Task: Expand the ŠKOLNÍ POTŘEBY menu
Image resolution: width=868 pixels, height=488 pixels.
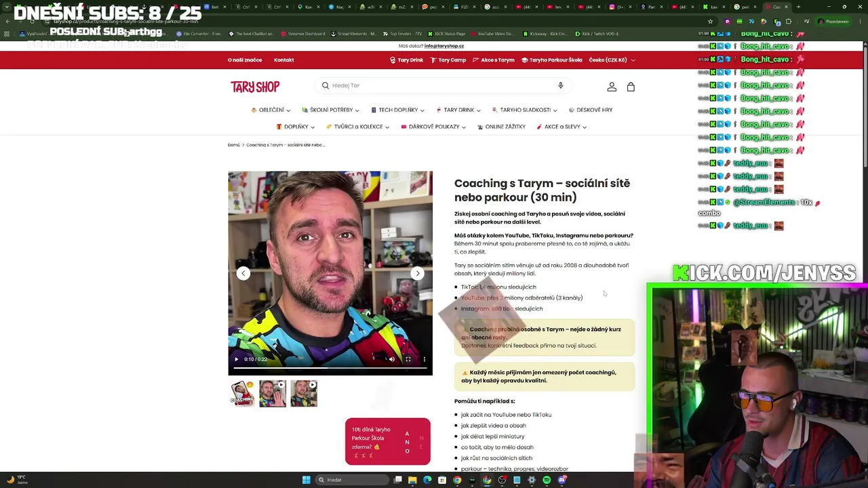Action: [x=331, y=110]
